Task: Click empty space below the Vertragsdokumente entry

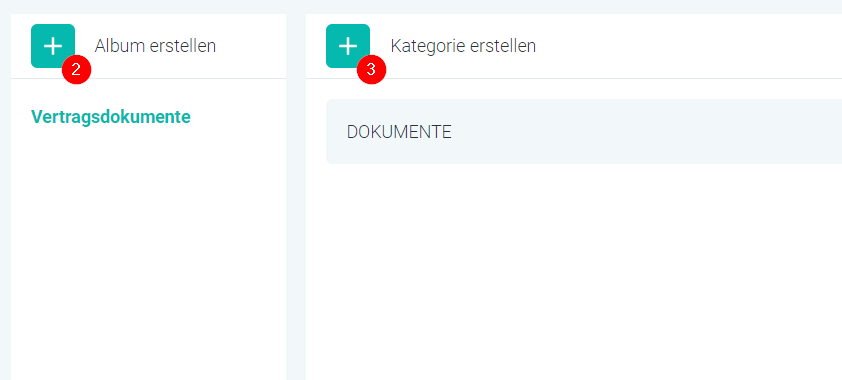Action: tap(148, 252)
